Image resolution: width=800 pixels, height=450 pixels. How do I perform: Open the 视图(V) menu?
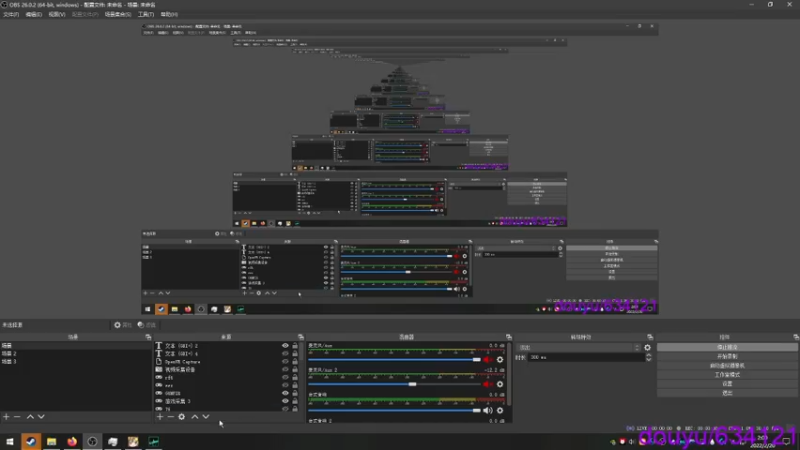click(57, 14)
